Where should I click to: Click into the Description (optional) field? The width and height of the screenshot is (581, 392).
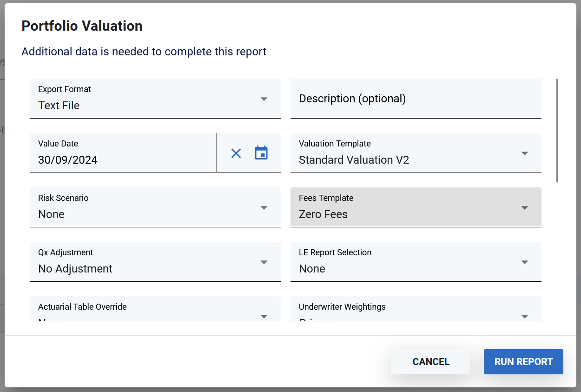point(416,99)
